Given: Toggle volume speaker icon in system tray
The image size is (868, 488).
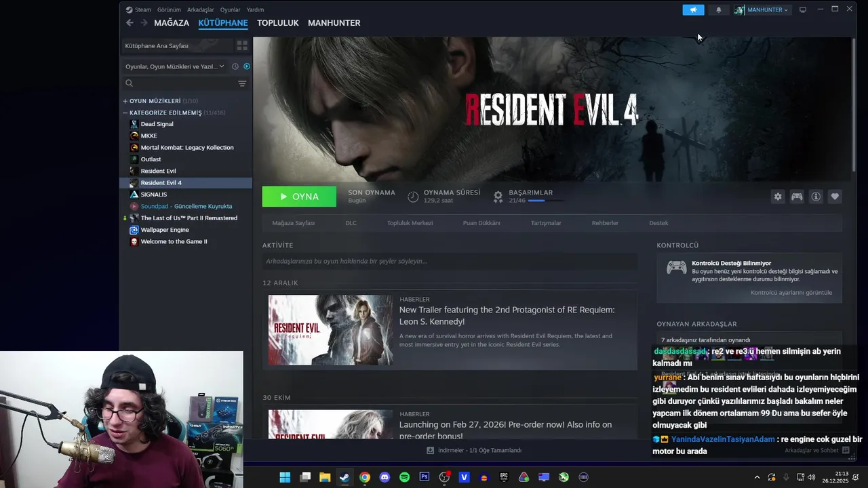Looking at the screenshot, I should 812,477.
